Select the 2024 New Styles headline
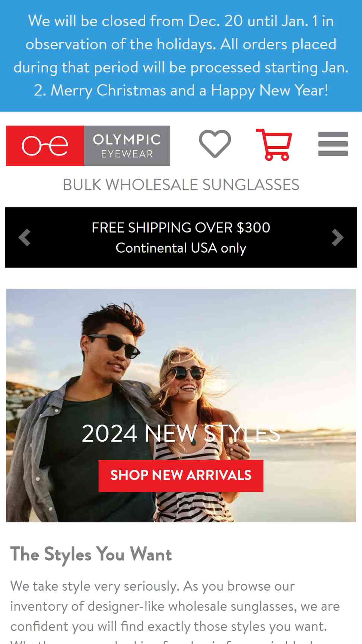Screen dimensions: 362x644 point(181,434)
